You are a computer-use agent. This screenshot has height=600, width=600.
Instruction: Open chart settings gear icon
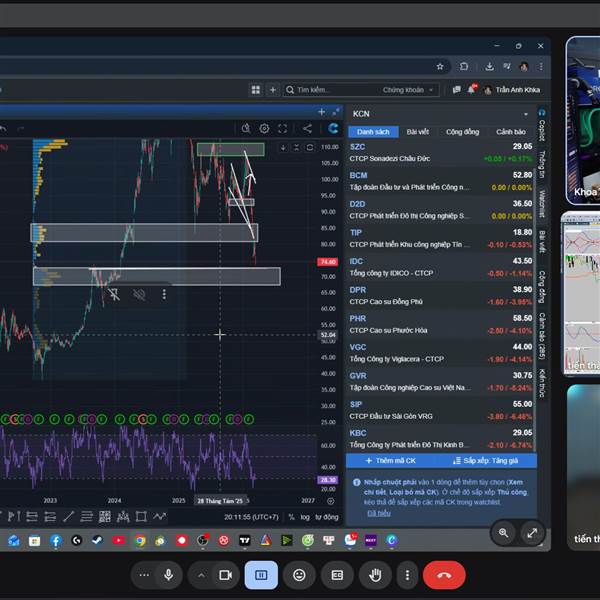pyautogui.click(x=264, y=128)
